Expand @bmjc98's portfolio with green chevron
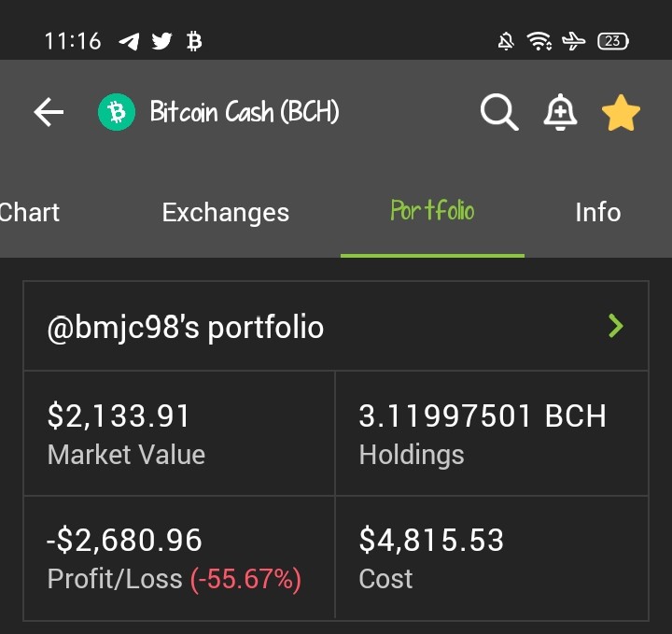Viewport: 672px width, 634px height. click(616, 326)
